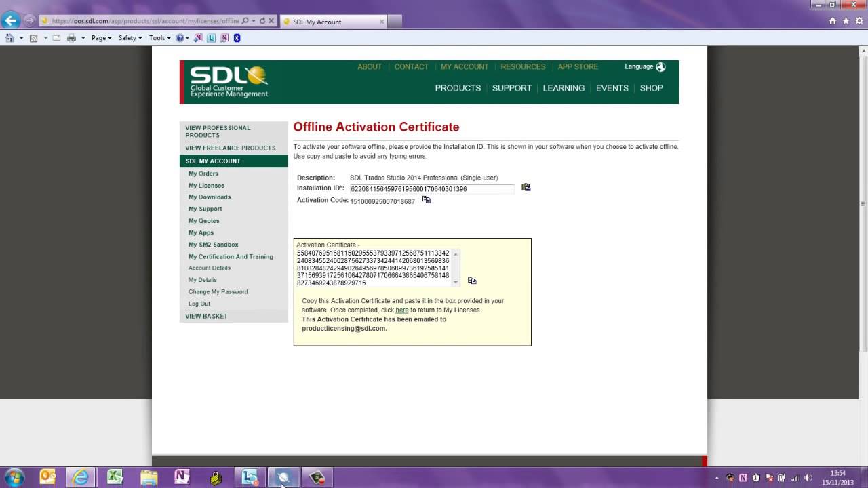Open Windows Explorer folder in taskbar
The width and height of the screenshot is (868, 488).
(x=149, y=477)
